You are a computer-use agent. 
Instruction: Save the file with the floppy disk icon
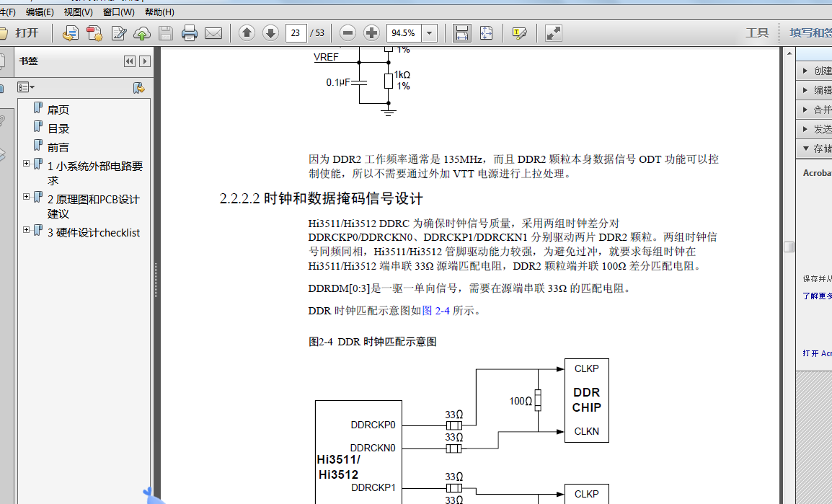[x=166, y=33]
